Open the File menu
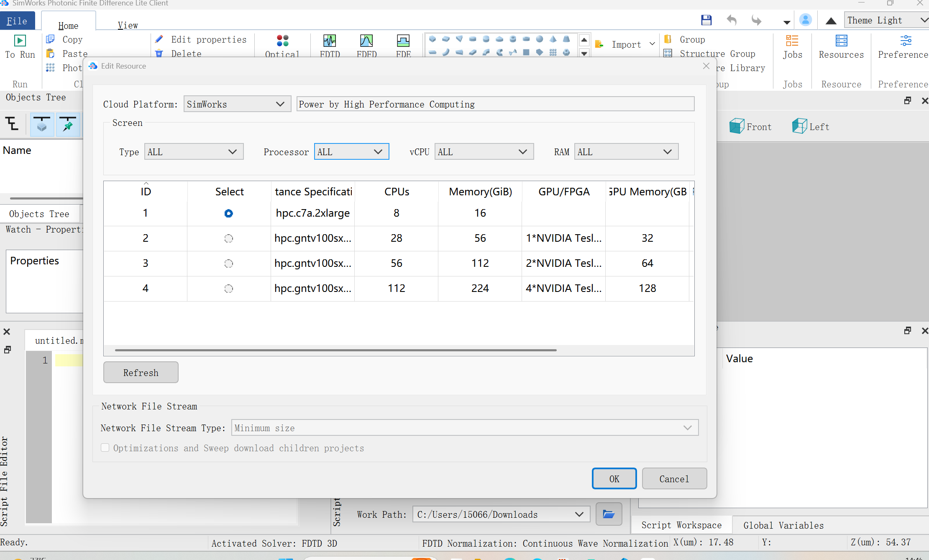Viewport: 929px width, 560px height. (17, 21)
